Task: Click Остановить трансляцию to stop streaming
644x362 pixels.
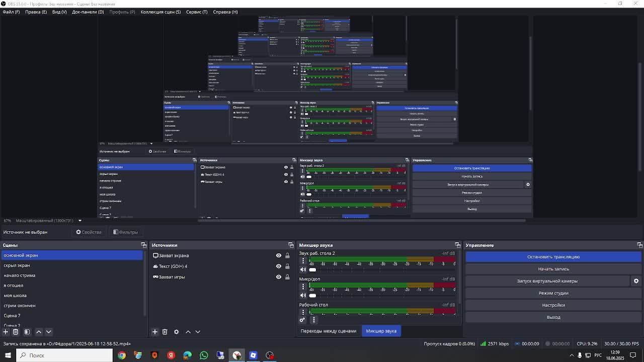Action: click(553, 257)
